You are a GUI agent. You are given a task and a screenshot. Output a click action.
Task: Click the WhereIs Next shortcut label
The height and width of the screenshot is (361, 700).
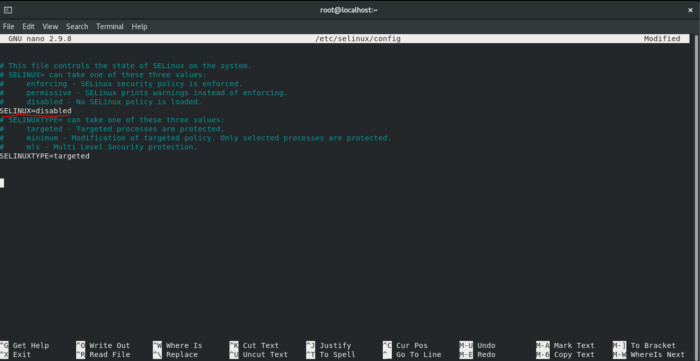coord(658,354)
